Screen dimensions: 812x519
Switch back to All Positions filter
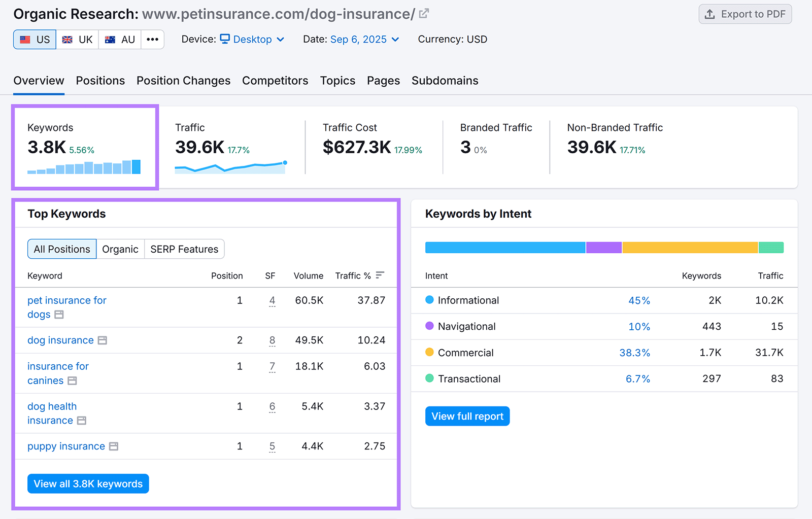tap(61, 249)
